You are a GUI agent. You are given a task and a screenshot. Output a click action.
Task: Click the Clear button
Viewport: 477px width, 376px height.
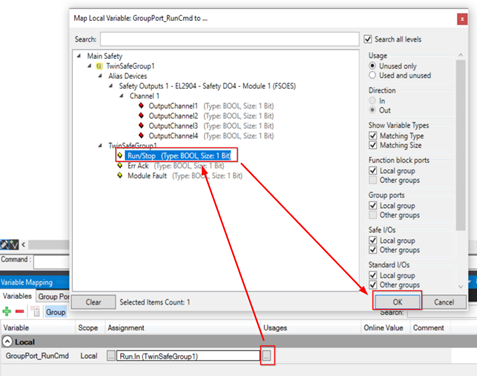[93, 302]
